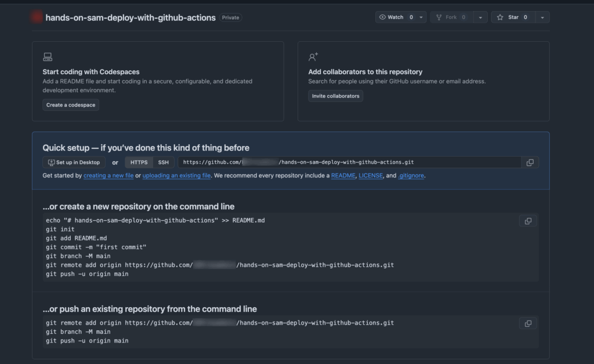Screen dimensions: 594x364
Task: Click Set up in Desktop button
Action: point(74,162)
